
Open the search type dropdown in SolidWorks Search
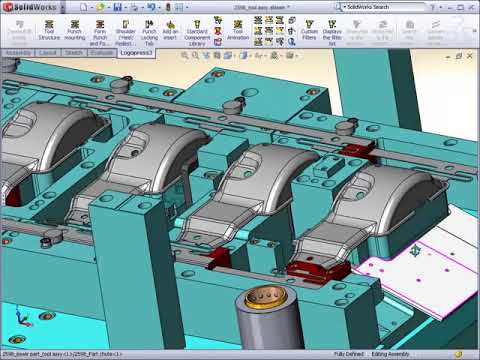point(345,7)
